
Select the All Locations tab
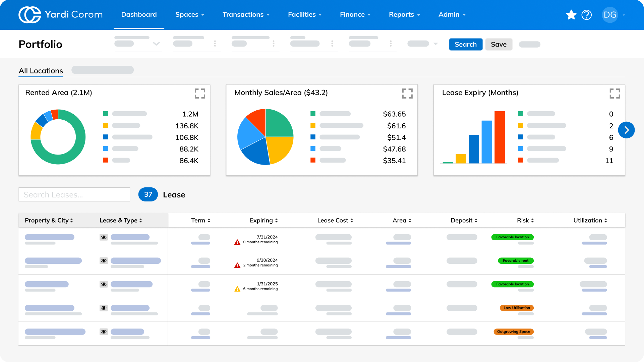tap(41, 71)
